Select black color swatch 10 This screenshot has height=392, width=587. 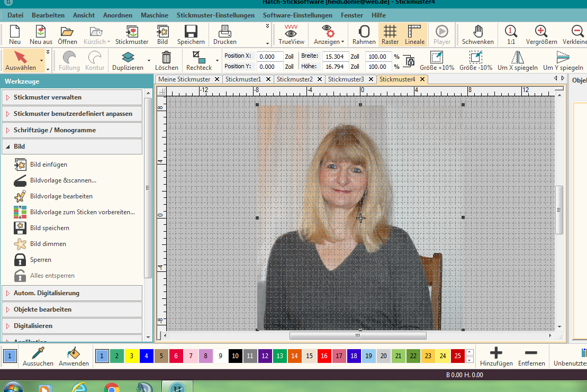tap(235, 355)
